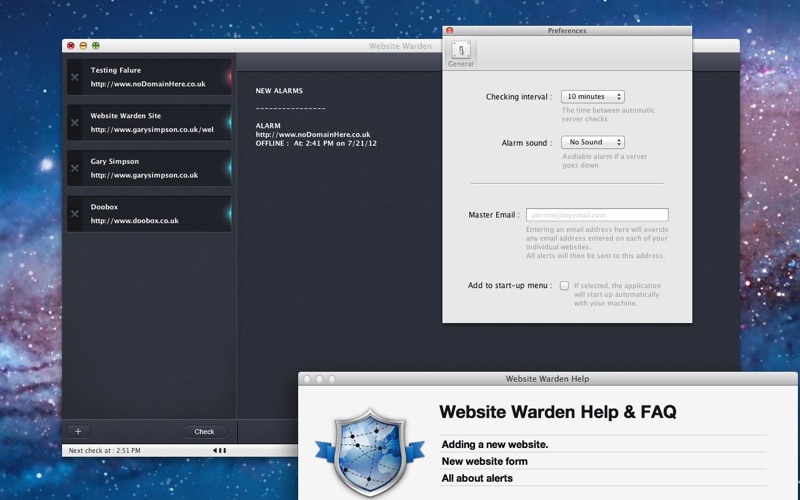Open the General preferences pane icon

pyautogui.click(x=461, y=54)
